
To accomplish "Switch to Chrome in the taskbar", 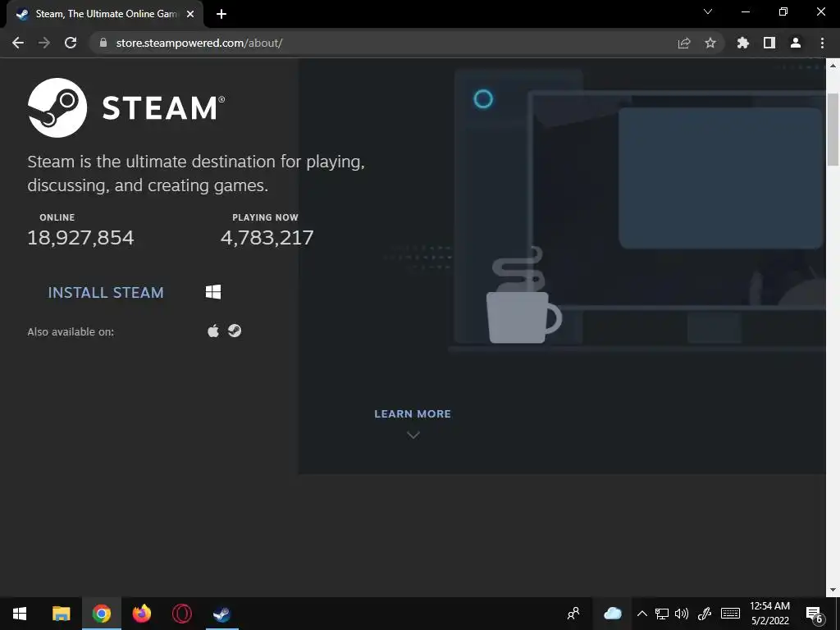I will pos(101,614).
